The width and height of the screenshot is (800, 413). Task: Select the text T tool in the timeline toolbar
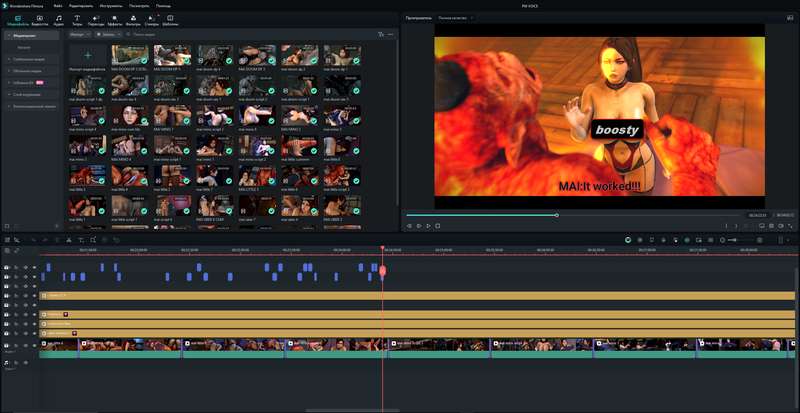(81, 239)
